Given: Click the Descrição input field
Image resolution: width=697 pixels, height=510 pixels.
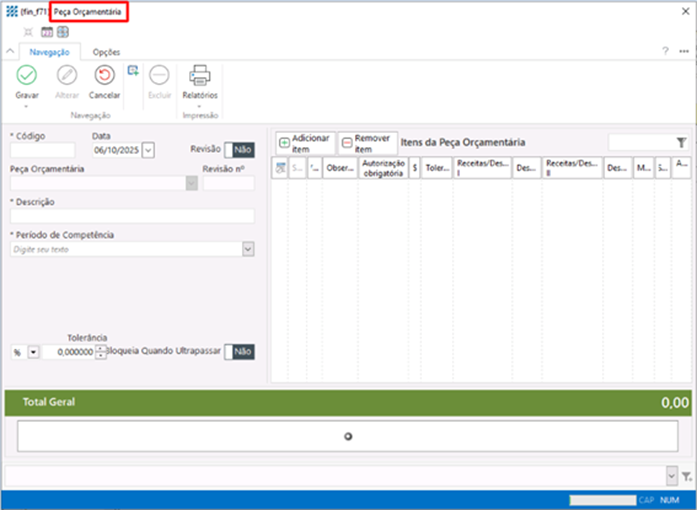Looking at the screenshot, I should (x=132, y=216).
